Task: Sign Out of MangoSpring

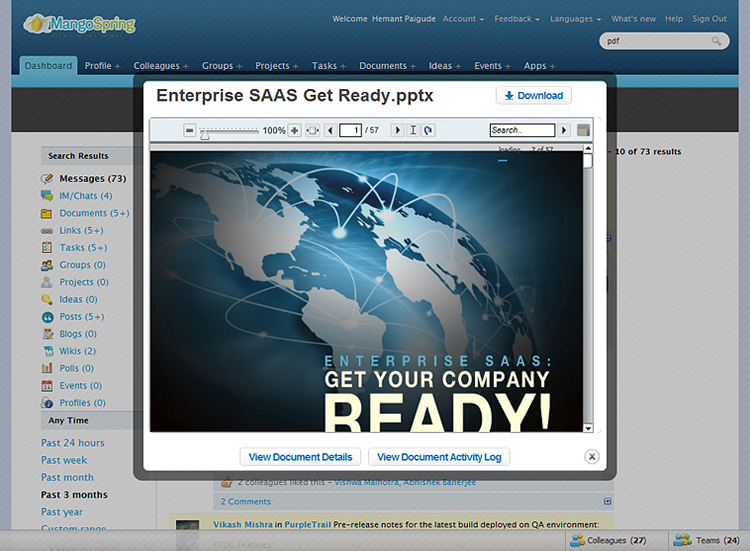Action: (709, 19)
